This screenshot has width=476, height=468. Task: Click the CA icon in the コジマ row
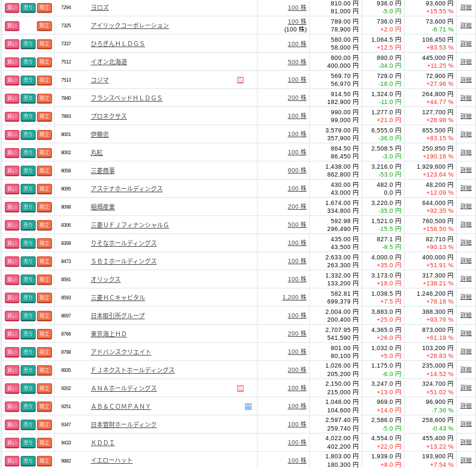[x=240, y=80]
